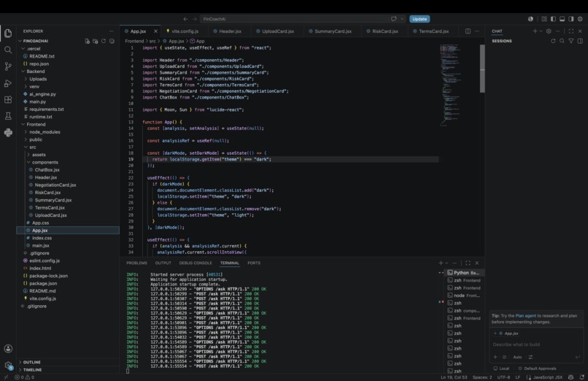Open the Auto model picker in chat
Screen dimensions: 588x381
point(517,357)
